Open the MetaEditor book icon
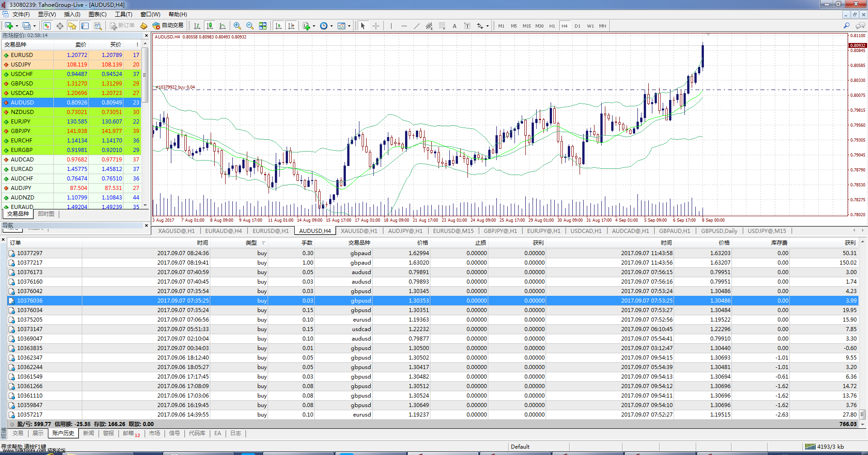This screenshot has height=455, width=868. pyautogui.click(x=144, y=26)
